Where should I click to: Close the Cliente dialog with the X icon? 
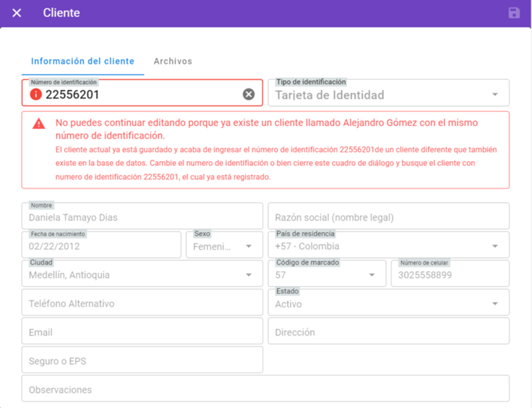coord(17,13)
